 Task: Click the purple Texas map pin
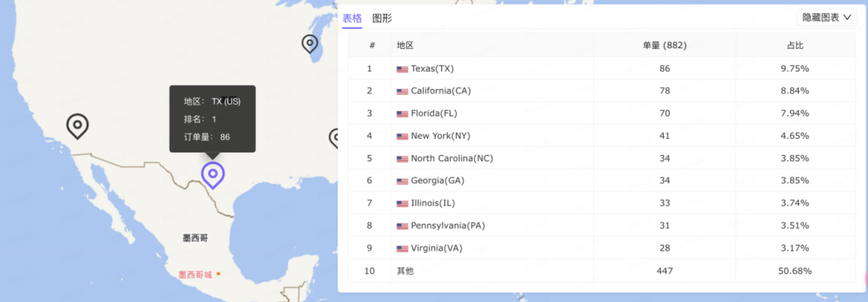(212, 175)
